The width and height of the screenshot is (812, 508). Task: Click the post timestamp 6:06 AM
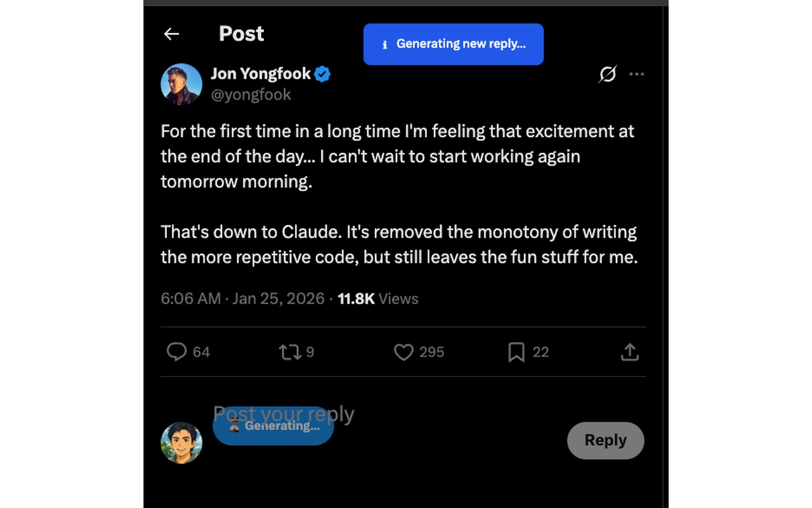tap(190, 298)
